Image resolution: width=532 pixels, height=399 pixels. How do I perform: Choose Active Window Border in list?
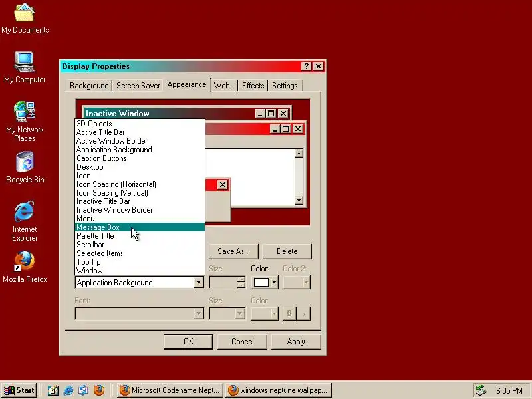tap(140, 141)
